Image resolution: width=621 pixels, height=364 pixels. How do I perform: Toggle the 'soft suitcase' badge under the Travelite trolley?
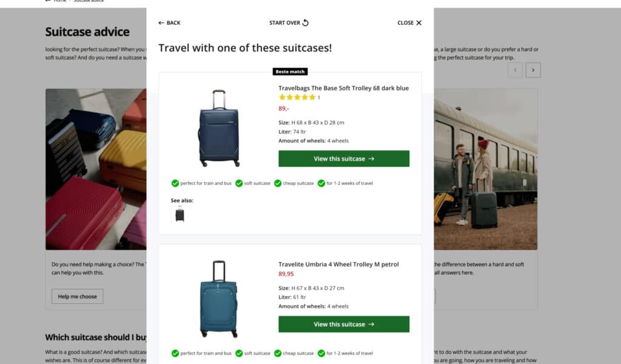point(238,353)
